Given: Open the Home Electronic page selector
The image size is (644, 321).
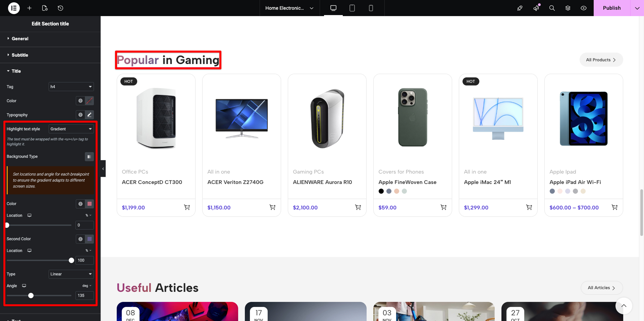Looking at the screenshot, I should [x=289, y=8].
